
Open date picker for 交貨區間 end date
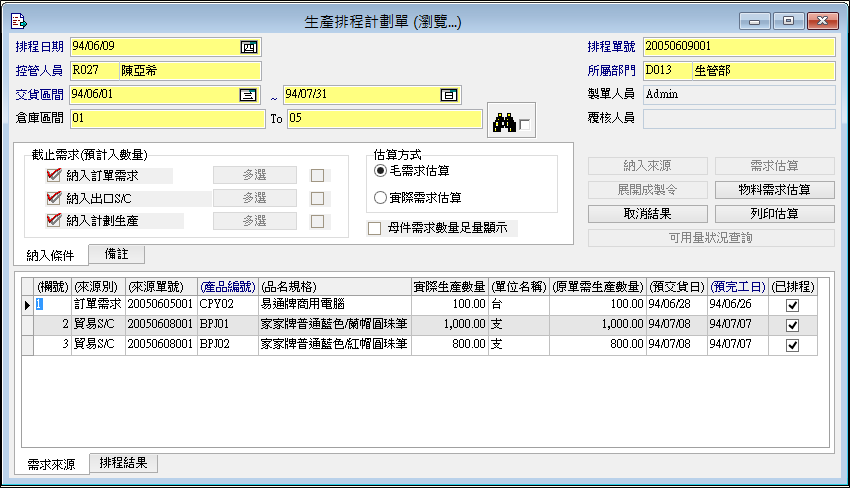449,95
